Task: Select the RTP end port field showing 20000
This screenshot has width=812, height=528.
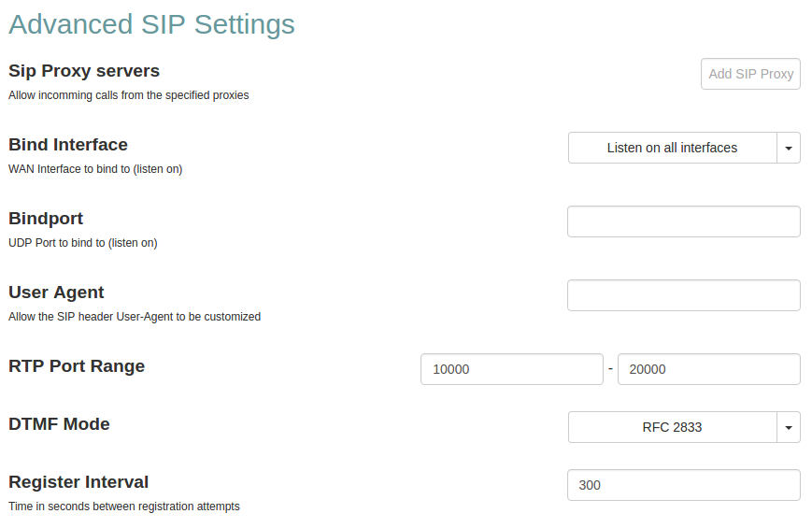Action: [x=708, y=369]
